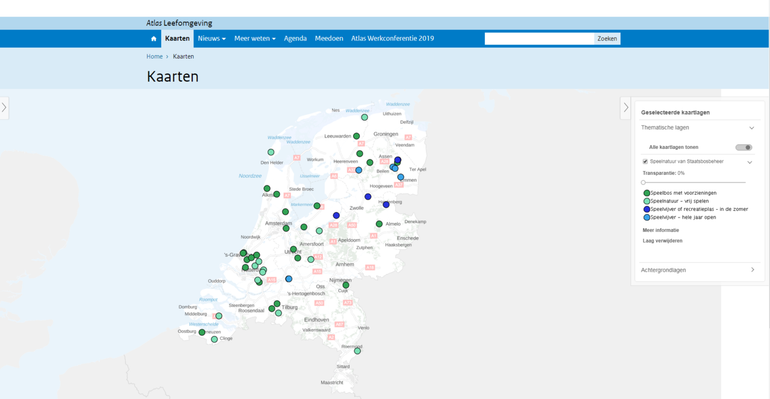Click the light blue marker near Emmen

pos(401,177)
